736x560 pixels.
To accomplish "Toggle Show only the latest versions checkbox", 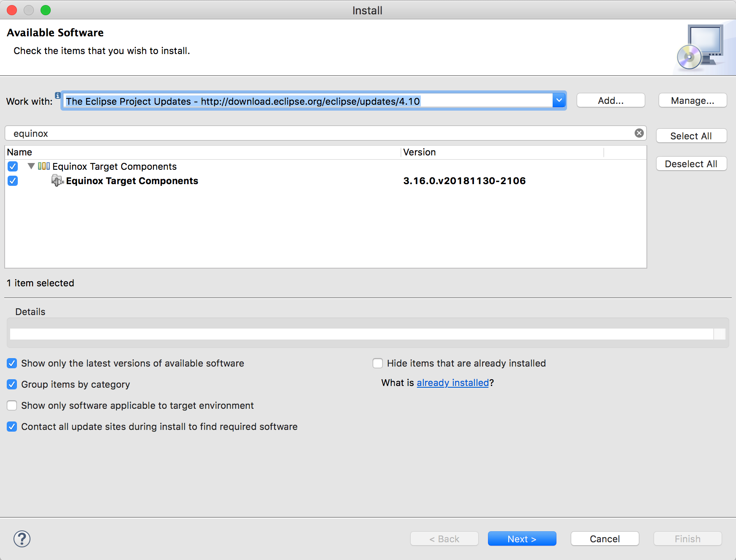I will pos(12,363).
